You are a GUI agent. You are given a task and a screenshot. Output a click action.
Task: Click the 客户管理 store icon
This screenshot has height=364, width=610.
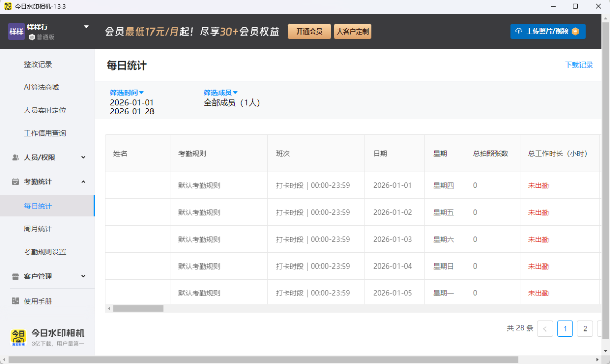15,276
